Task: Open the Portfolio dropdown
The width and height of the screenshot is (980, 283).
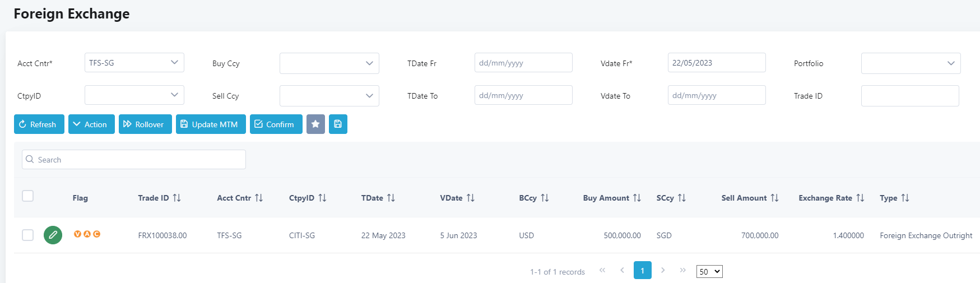Action: coord(911,63)
